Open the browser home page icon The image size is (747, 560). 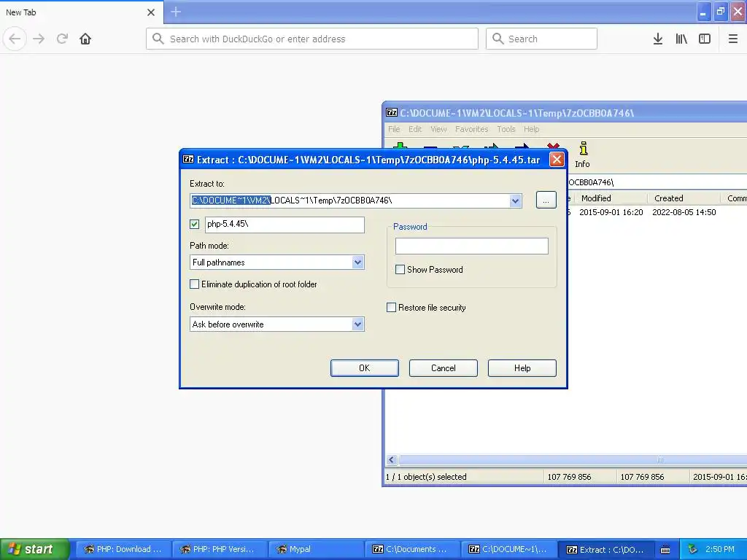coord(85,39)
